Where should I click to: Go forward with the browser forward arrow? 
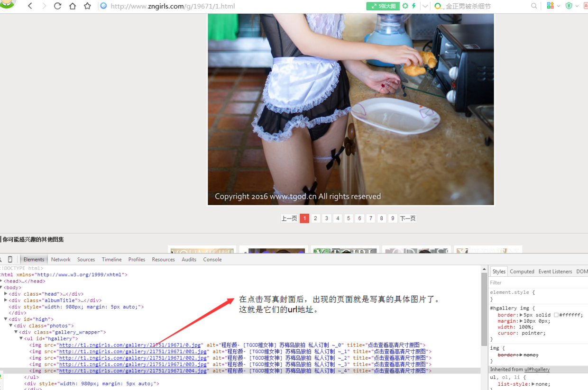click(44, 6)
